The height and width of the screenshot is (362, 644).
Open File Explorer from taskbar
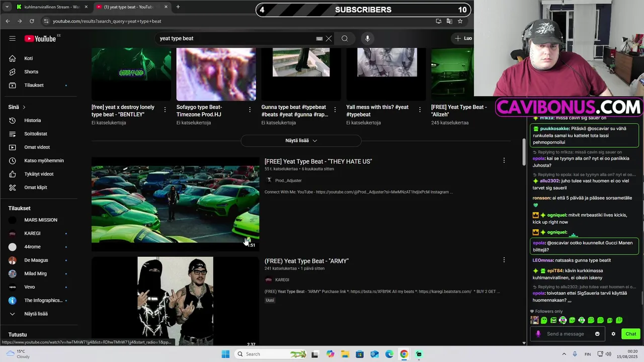[345, 354]
